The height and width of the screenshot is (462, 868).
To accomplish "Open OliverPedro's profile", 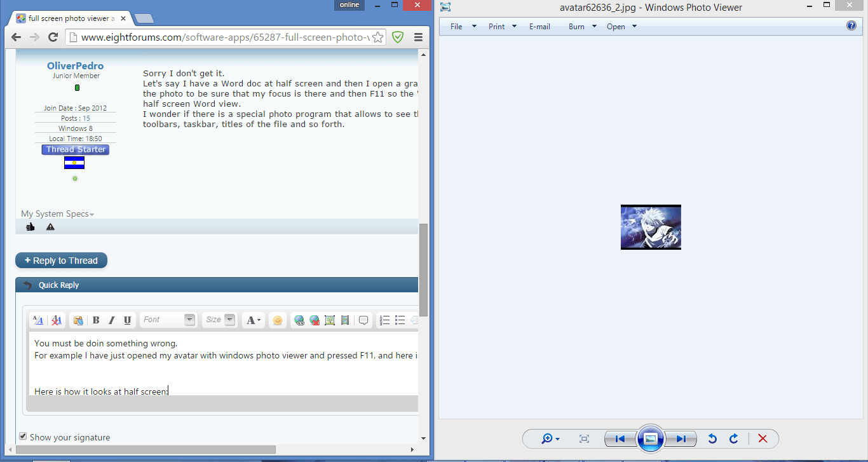I will [75, 65].
